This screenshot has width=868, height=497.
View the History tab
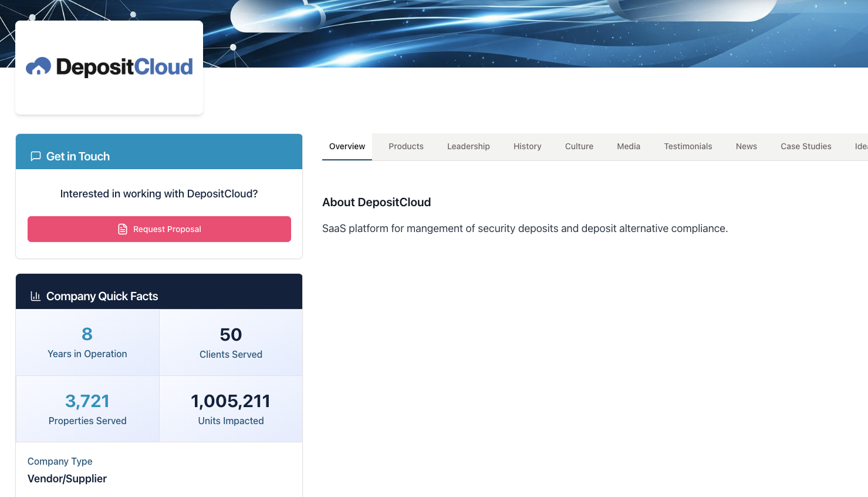click(x=528, y=146)
